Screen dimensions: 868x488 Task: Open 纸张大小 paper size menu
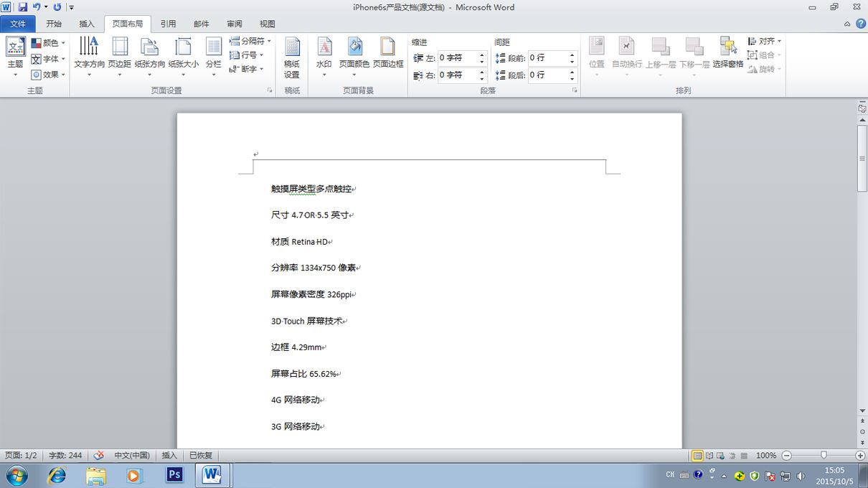coord(184,57)
